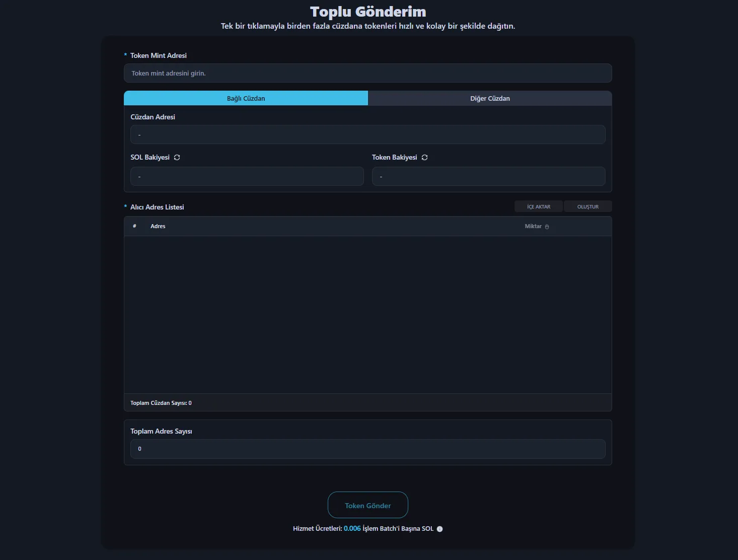This screenshot has height=560, width=738.
Task: Click the Miktar column header
Action: point(533,227)
